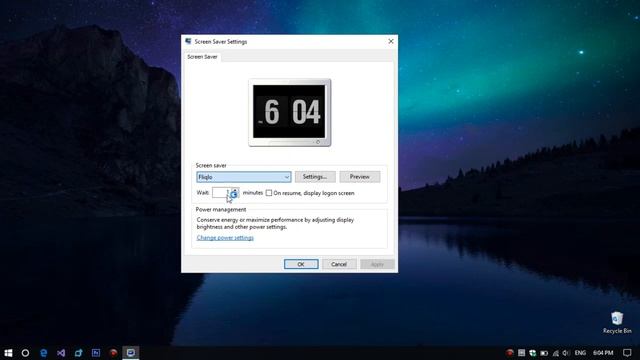Close the Screen Saver Settings dialog
640x360 pixels.
click(x=391, y=41)
